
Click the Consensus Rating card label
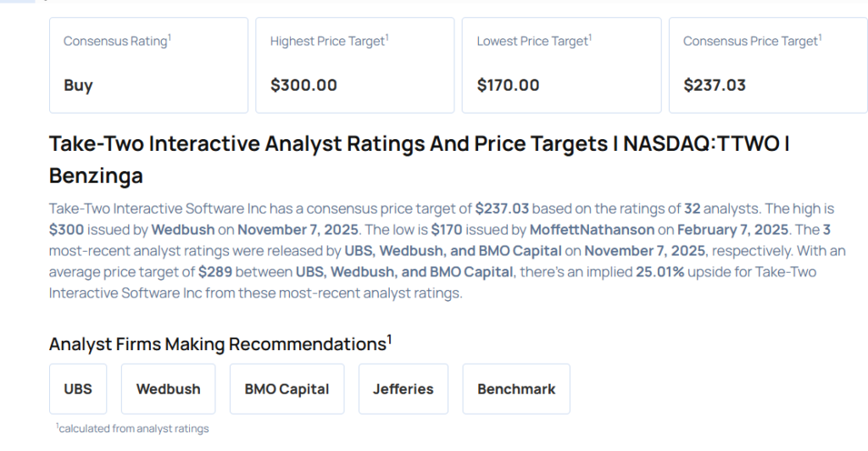click(x=115, y=41)
